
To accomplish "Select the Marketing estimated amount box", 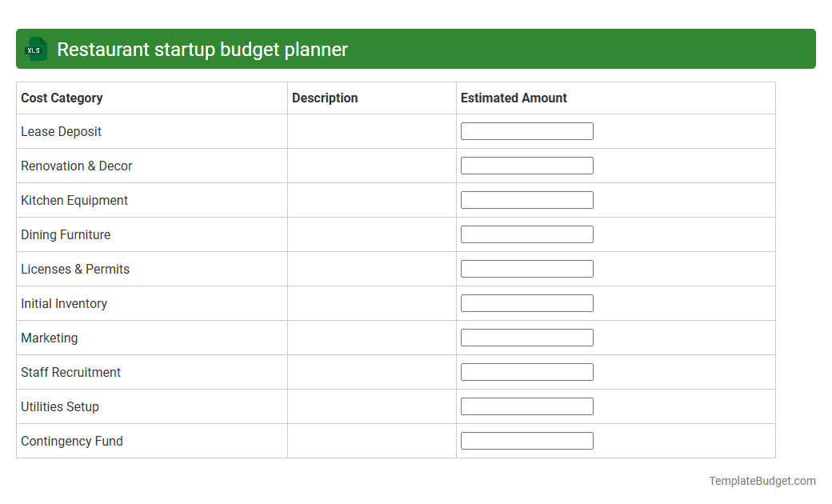I will coord(526,337).
